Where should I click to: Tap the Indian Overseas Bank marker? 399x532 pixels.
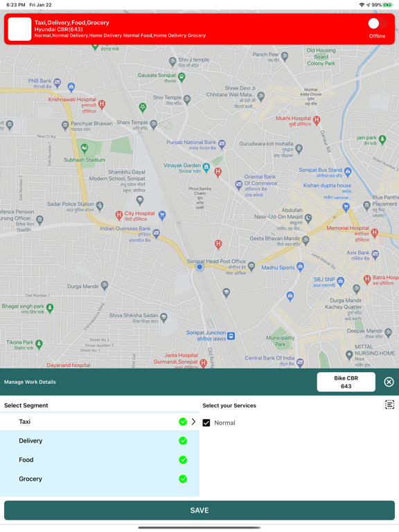[156, 233]
